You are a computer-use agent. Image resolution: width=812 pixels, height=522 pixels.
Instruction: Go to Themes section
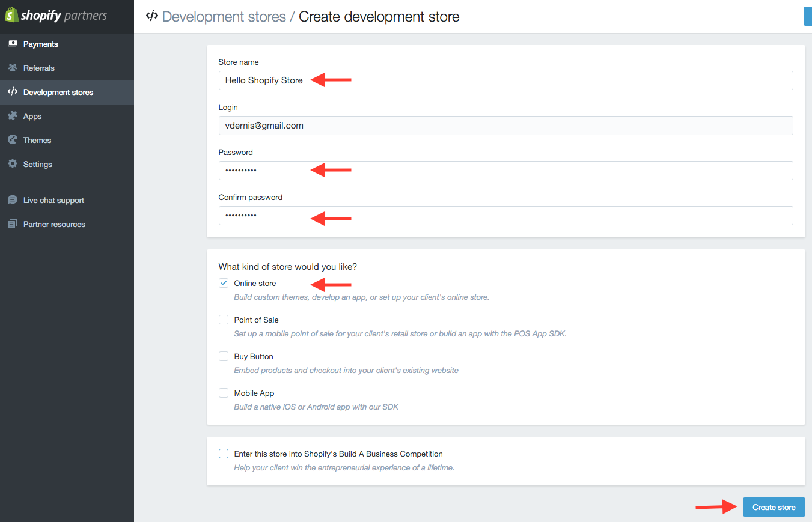(x=67, y=141)
